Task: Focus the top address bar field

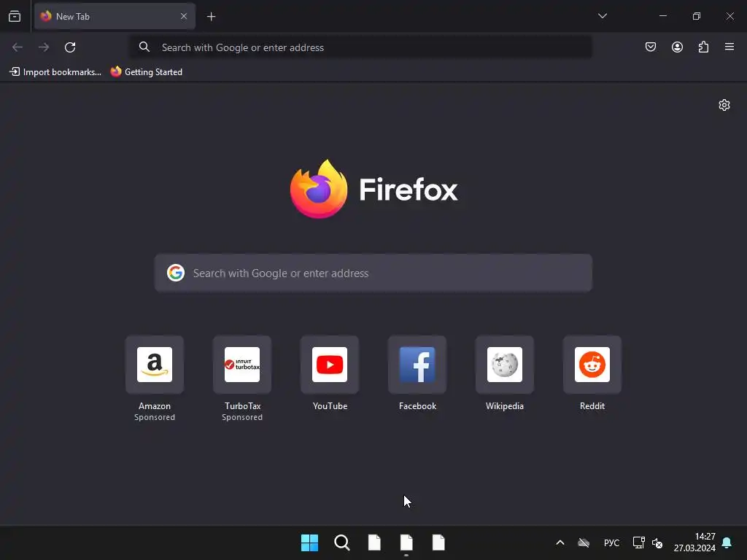Action: (x=361, y=47)
